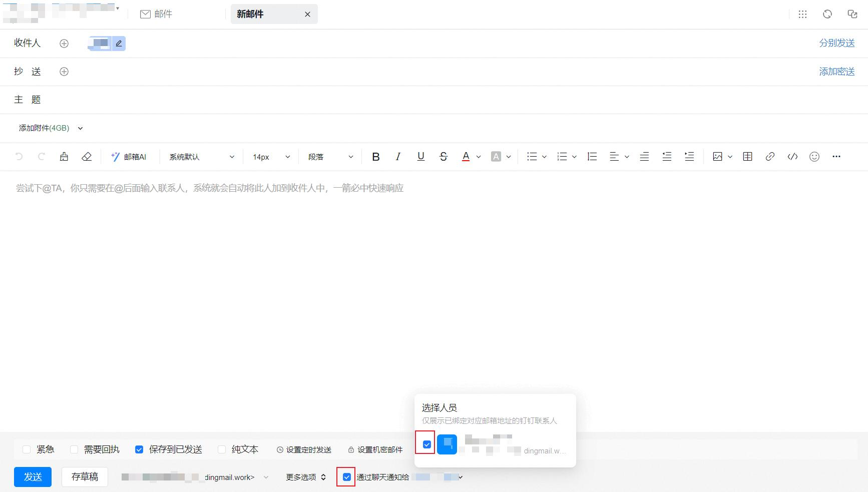Open the font color picker arrow

(479, 157)
